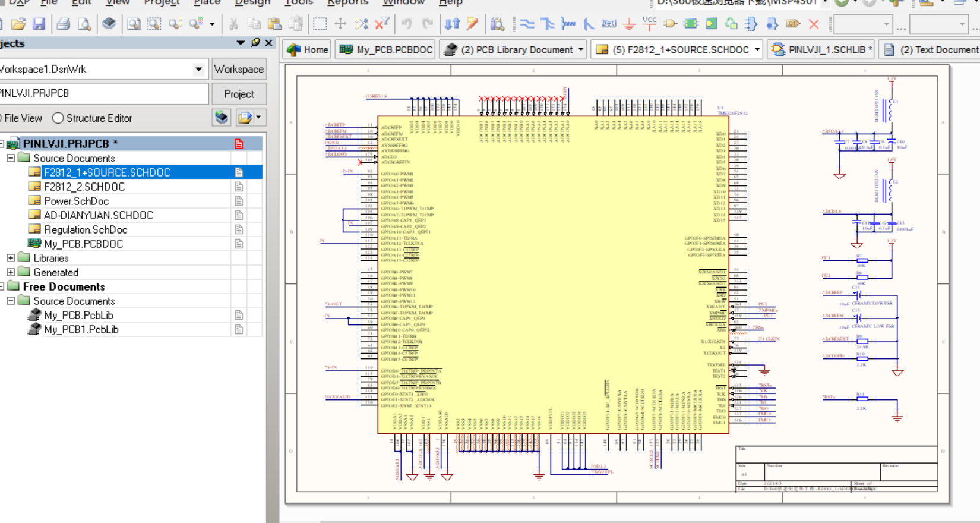Zoom to selected area icon

pos(154,24)
